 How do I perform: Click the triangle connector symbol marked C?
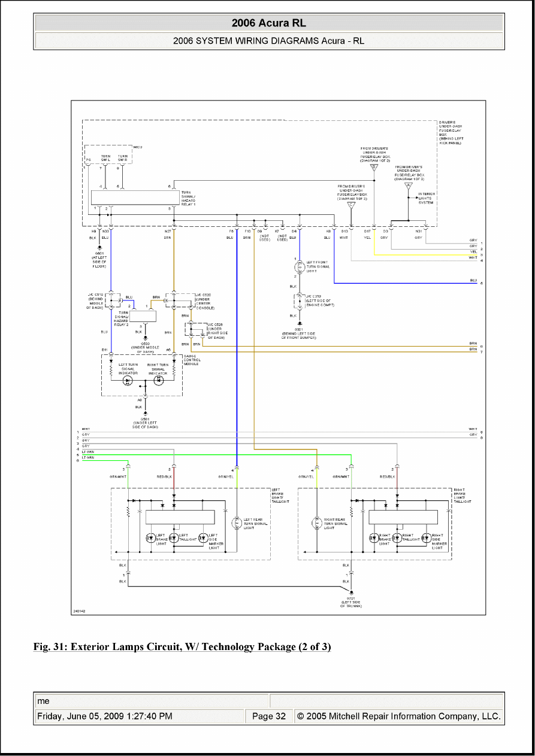point(351,205)
